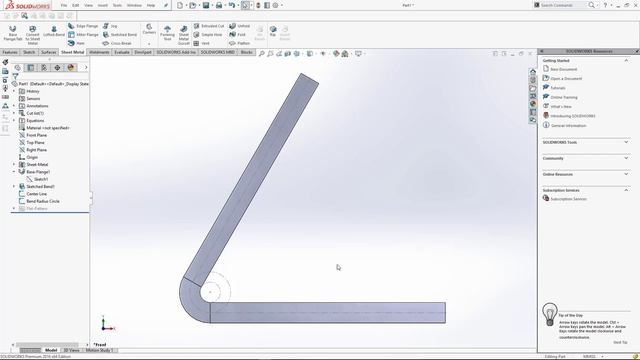Switch to the Weldments tab
640x360 pixels.
[99, 52]
